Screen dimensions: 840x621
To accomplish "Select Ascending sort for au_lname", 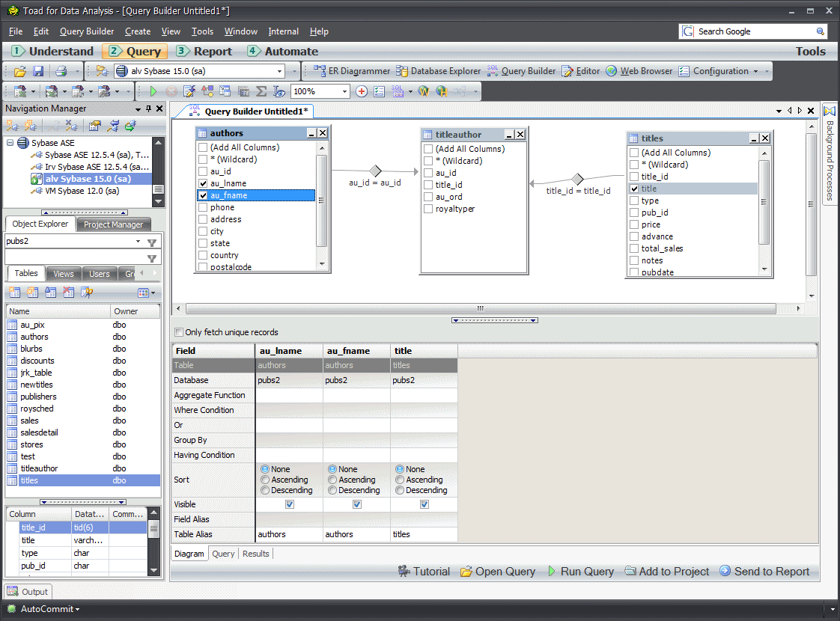I will coord(265,480).
